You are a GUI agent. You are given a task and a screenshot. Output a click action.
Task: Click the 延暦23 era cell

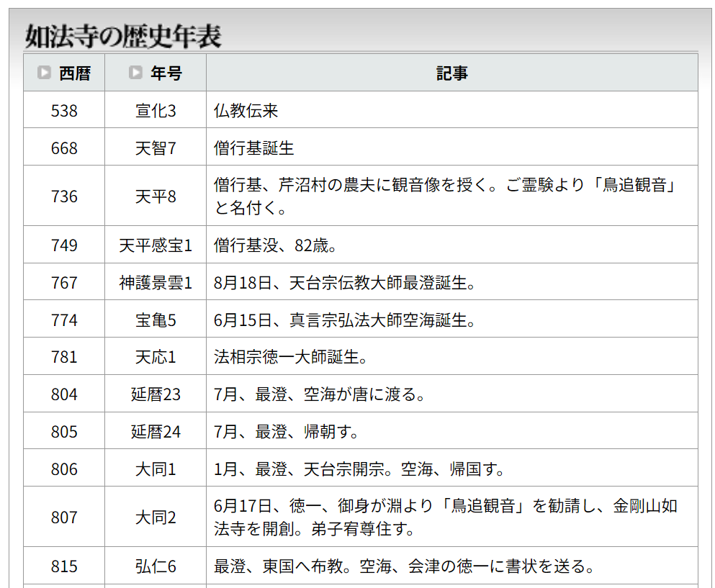[x=156, y=394]
